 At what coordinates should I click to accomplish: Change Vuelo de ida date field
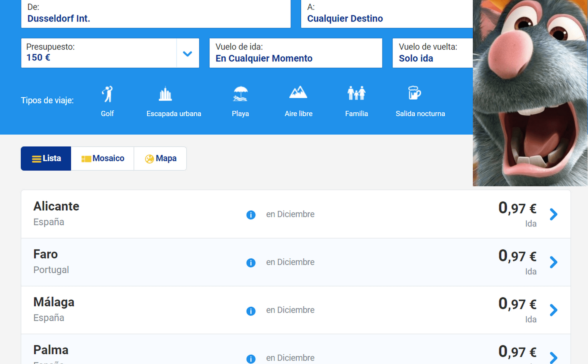click(x=296, y=53)
